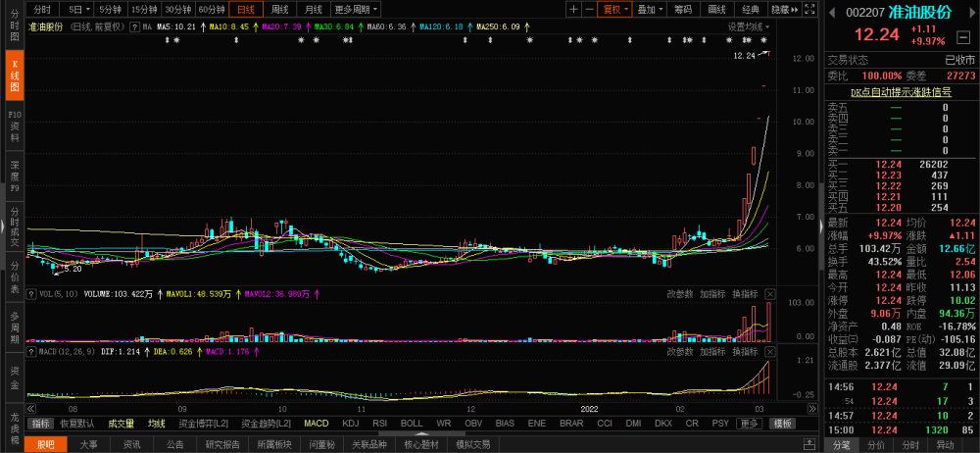Select K线图 in left sidebar
Screen dimensions: 980x453
coord(15,75)
